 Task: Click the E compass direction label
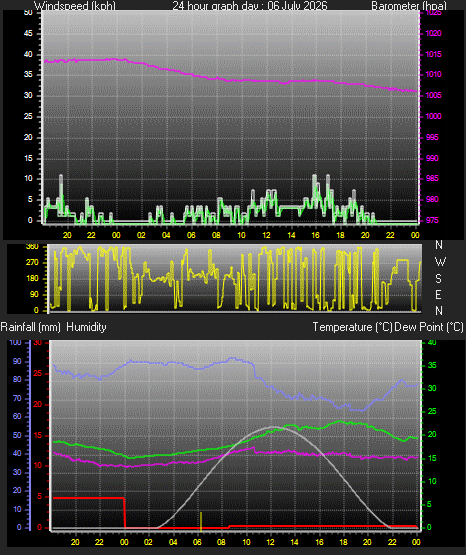(438, 294)
